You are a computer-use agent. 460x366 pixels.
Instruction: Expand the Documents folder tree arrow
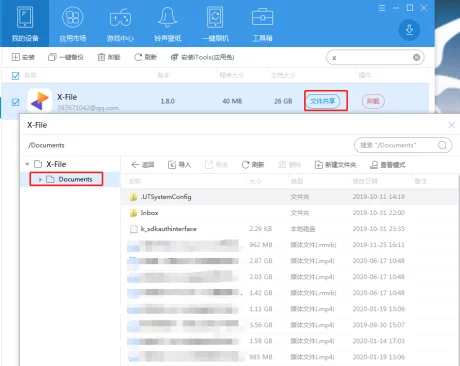pyautogui.click(x=40, y=179)
